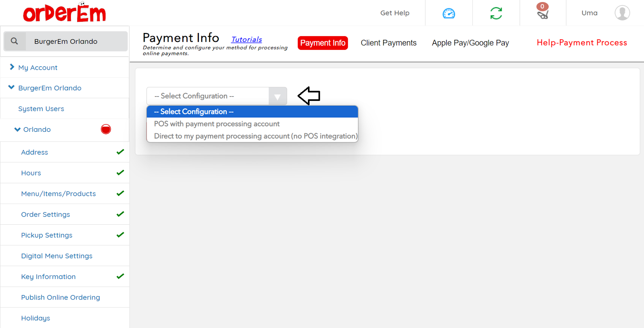This screenshot has width=644, height=328.
Task: Select Direct to my payment processing account
Action: pyautogui.click(x=255, y=136)
